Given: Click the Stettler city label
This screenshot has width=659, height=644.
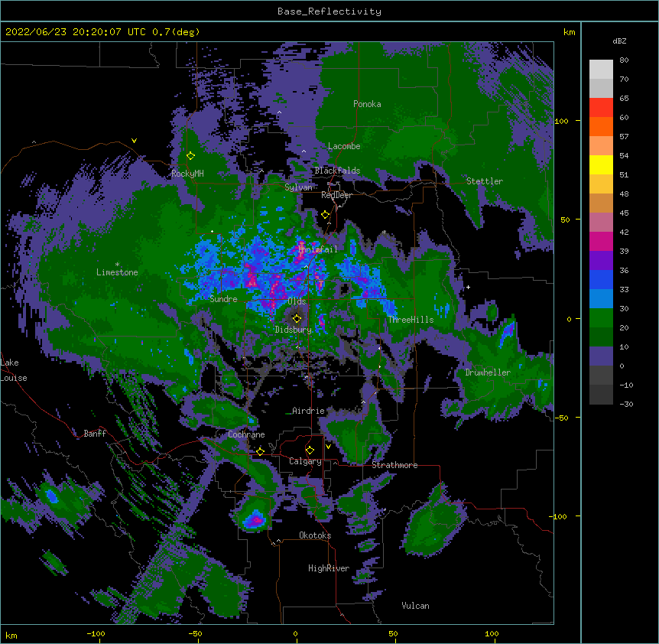Looking at the screenshot, I should [485, 181].
